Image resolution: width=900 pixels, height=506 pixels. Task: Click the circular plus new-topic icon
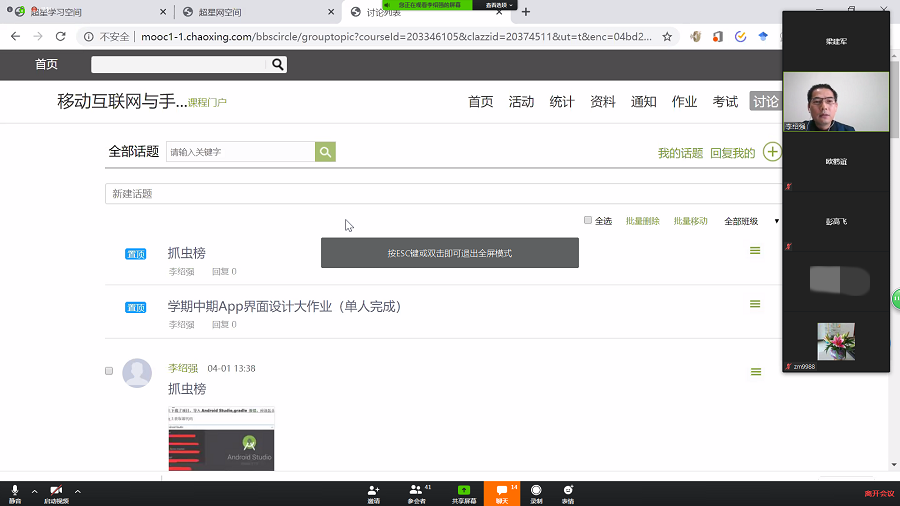(x=771, y=152)
